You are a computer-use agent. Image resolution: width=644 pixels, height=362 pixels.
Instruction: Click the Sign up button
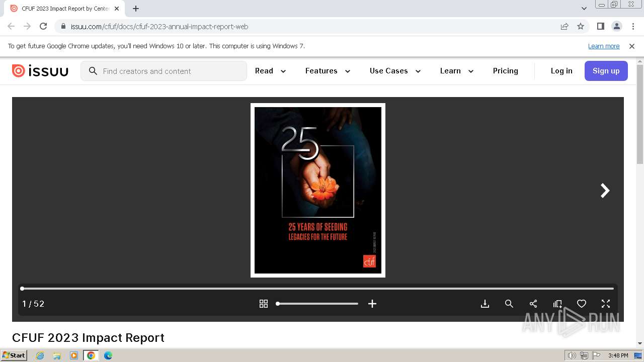[x=606, y=71]
